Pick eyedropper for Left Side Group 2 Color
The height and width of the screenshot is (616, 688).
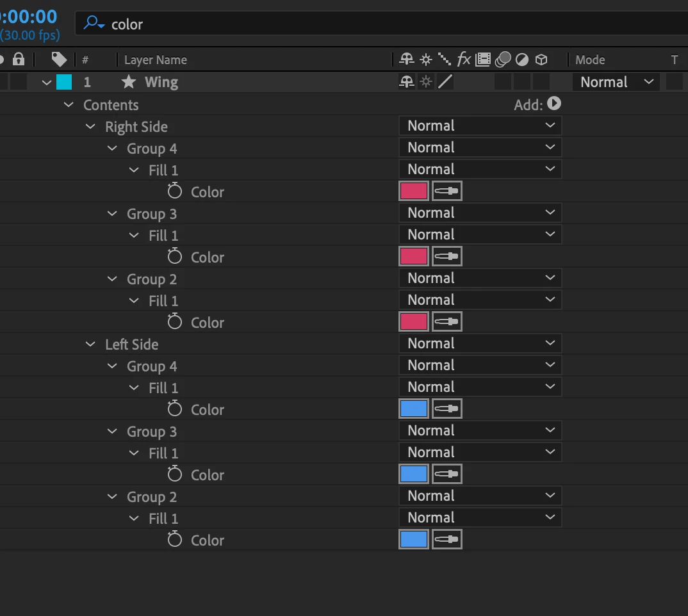[x=446, y=539]
